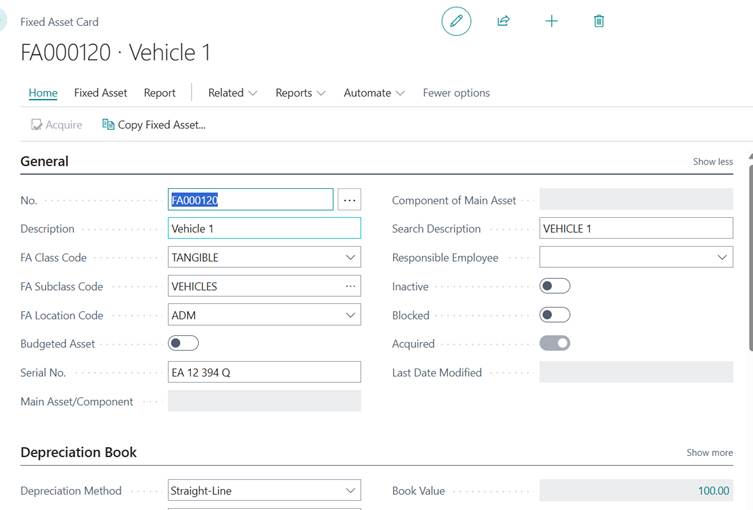753x510 pixels.
Task: Click Fewer options
Action: pos(456,93)
